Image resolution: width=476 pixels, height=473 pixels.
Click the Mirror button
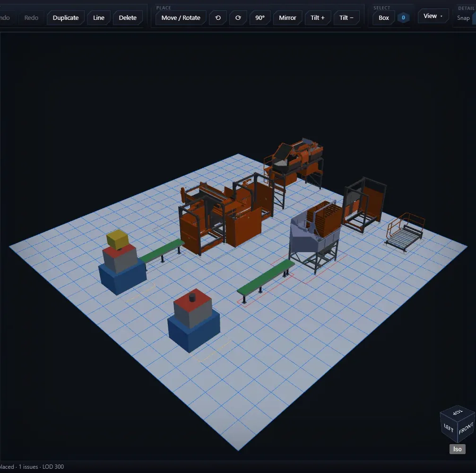[x=287, y=18]
